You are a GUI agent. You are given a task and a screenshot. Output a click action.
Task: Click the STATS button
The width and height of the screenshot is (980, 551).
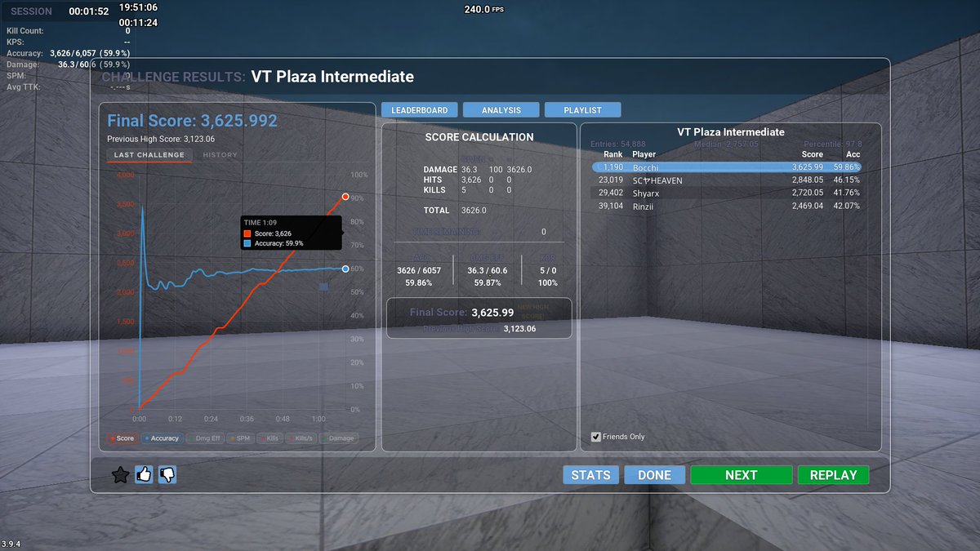click(590, 475)
